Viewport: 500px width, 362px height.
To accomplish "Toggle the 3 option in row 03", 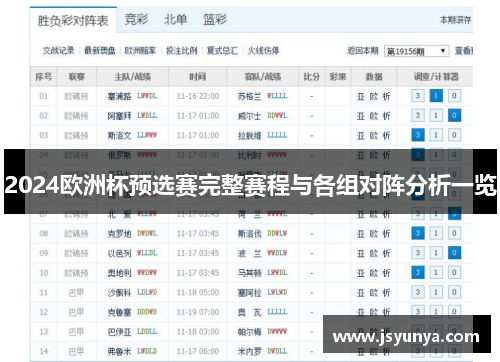I will pyautogui.click(x=418, y=135).
